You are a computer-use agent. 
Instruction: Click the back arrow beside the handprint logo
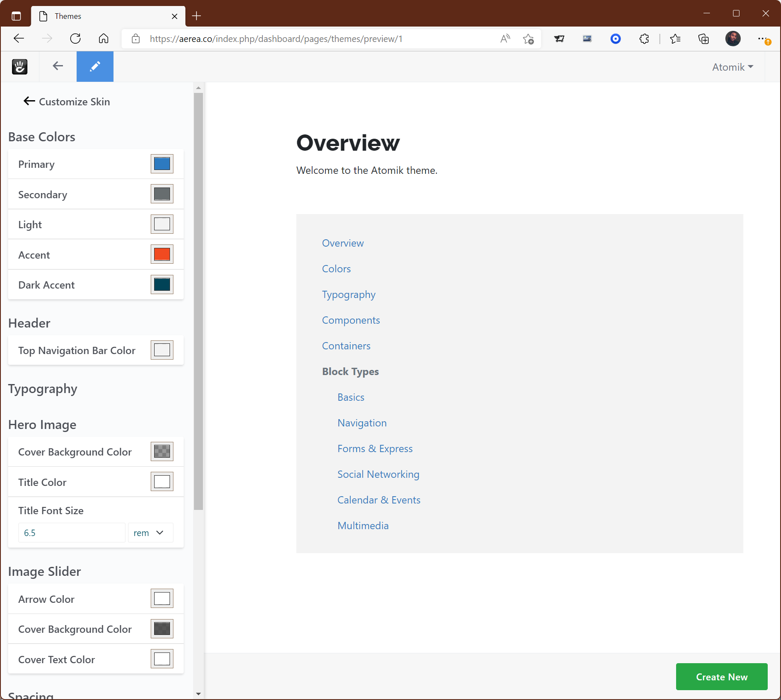(x=57, y=66)
